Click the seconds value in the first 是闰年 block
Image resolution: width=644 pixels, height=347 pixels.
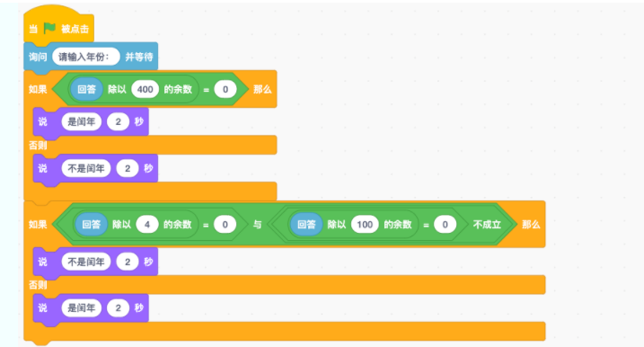point(119,121)
